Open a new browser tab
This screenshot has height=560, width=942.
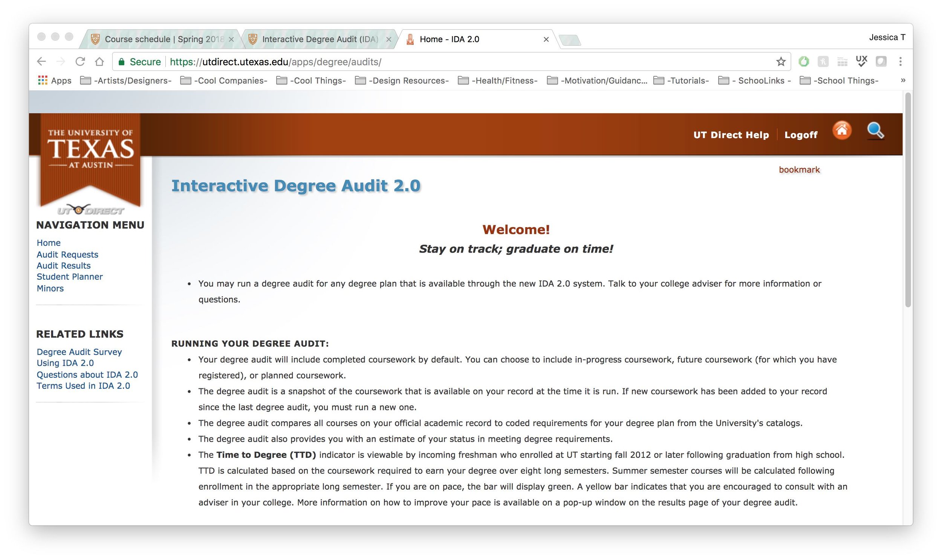(x=570, y=40)
